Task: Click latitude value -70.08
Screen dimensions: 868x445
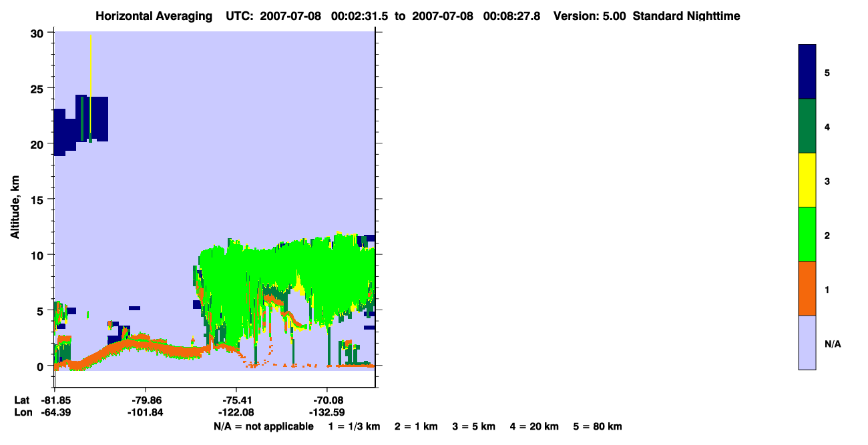Action: pyautogui.click(x=327, y=400)
